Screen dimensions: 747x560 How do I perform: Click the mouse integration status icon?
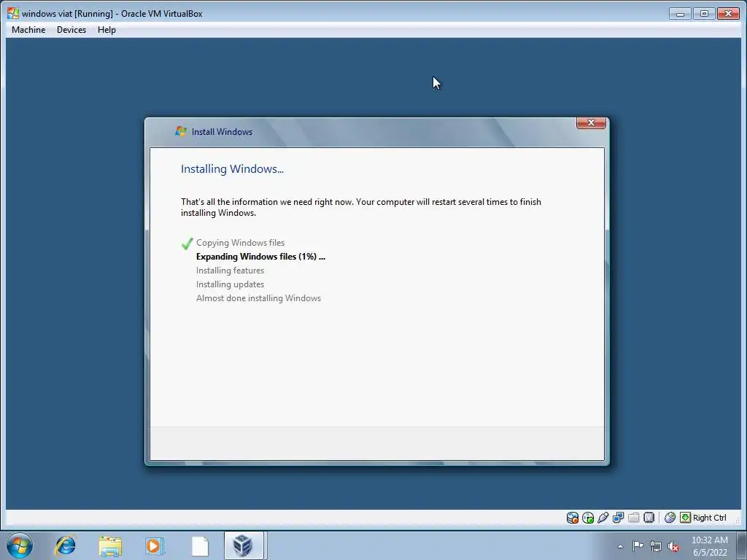(x=670, y=518)
